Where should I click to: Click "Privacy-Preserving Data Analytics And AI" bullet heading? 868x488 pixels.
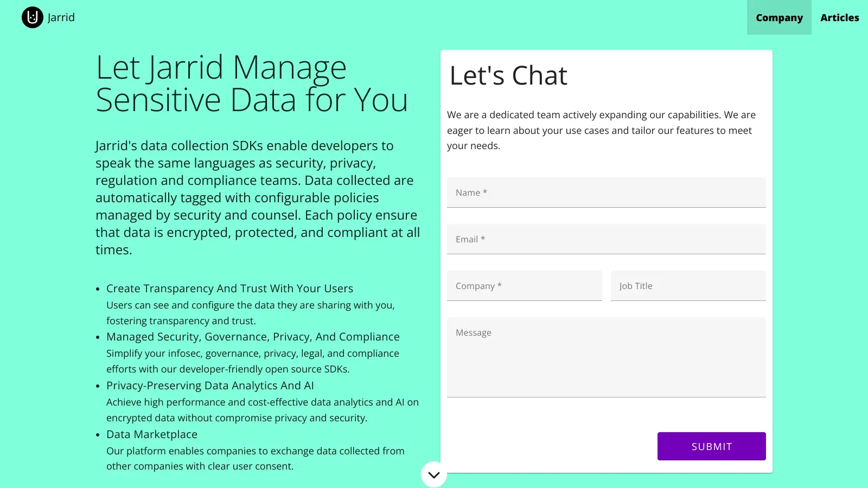point(210,386)
